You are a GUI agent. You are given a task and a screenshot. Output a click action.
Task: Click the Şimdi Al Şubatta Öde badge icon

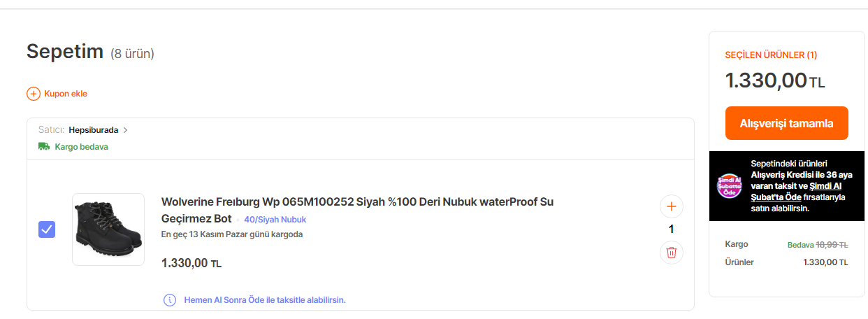tap(730, 186)
